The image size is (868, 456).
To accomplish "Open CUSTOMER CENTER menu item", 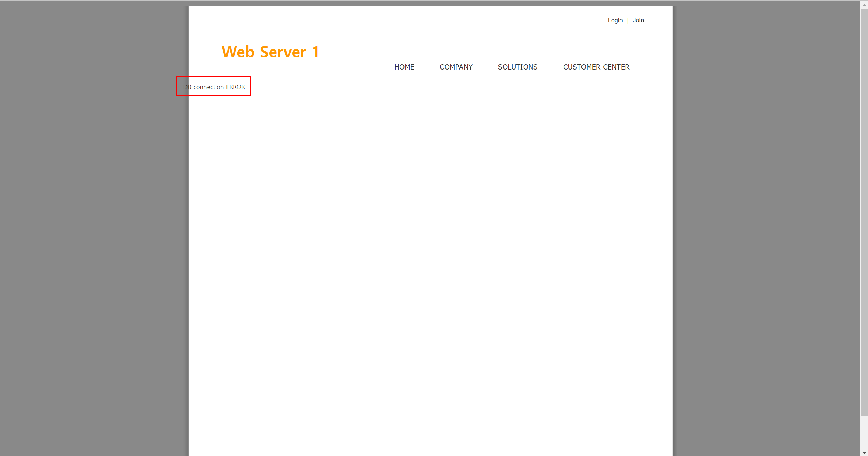I will coord(596,67).
